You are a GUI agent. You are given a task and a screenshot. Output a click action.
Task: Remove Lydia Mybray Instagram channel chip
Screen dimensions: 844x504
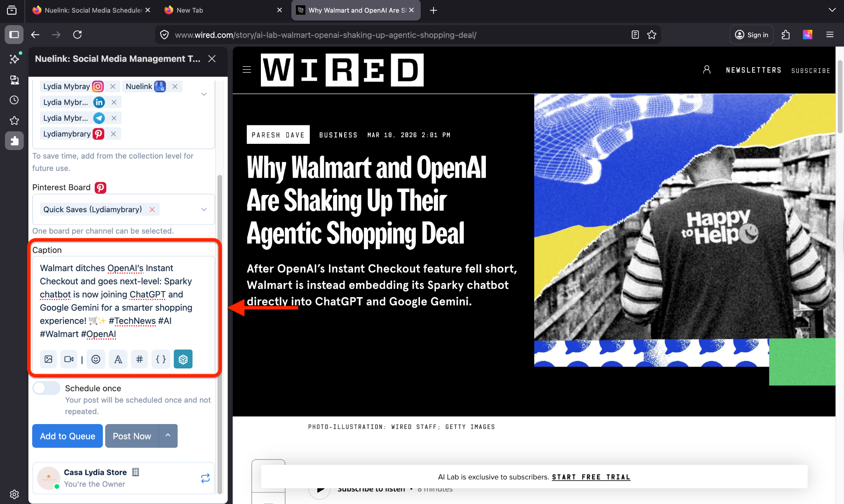[113, 87]
